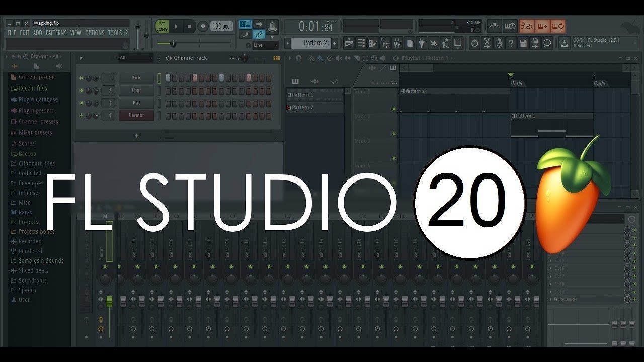Open the VIEW menu

pyautogui.click(x=75, y=33)
